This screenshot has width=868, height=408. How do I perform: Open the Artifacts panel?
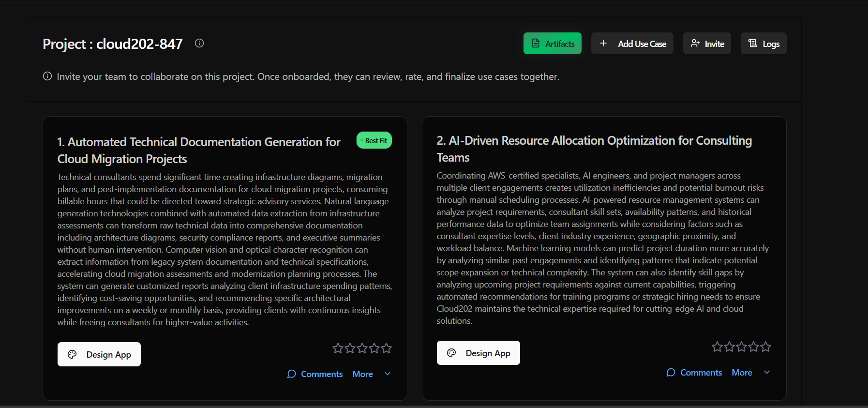552,44
